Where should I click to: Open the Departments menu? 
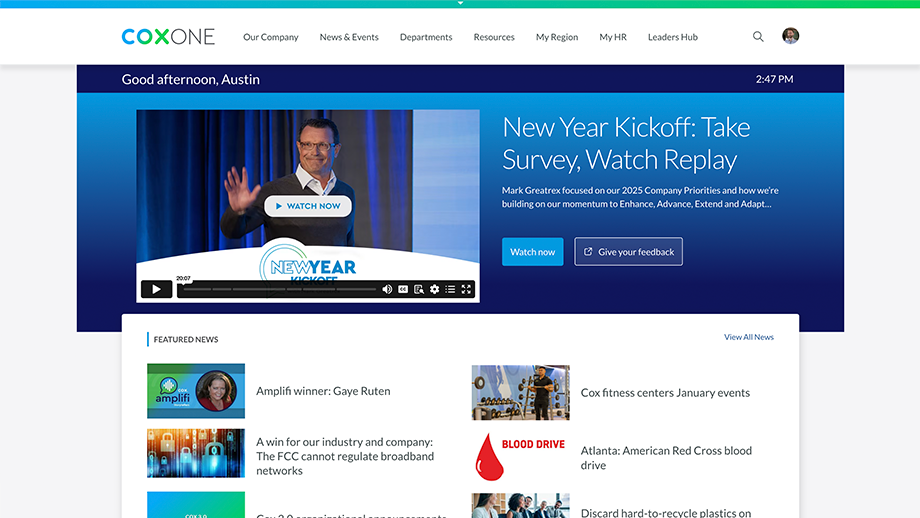426,37
